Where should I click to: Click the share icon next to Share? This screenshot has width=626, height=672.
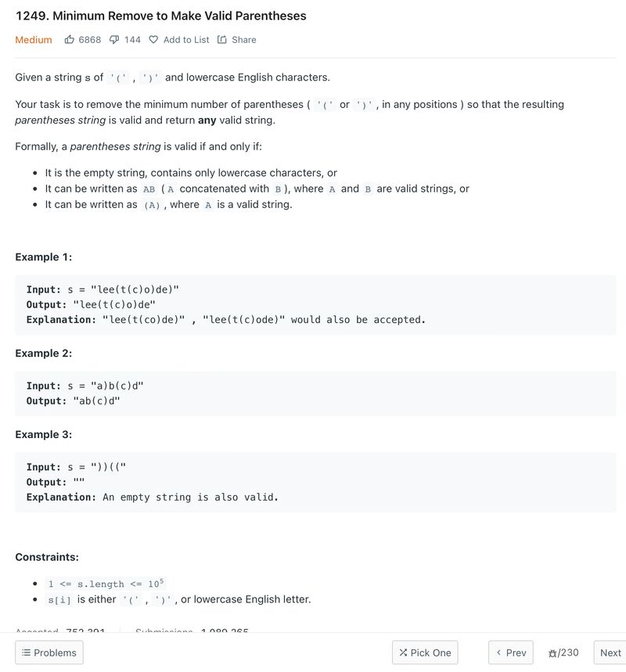[x=221, y=40]
